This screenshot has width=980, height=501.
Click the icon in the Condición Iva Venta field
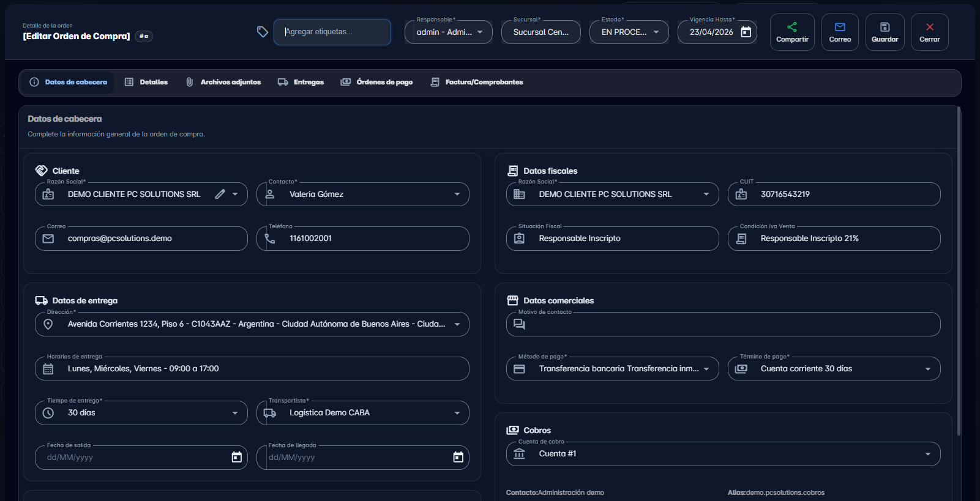(x=741, y=239)
